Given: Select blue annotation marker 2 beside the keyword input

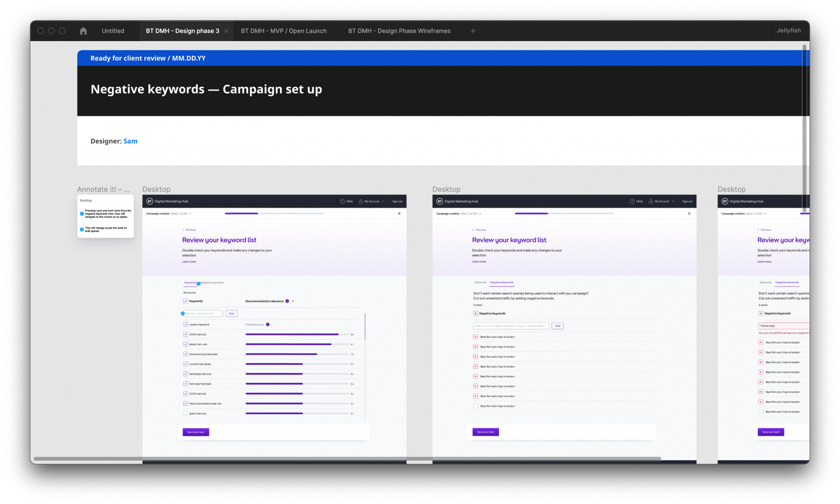Looking at the screenshot, I should coord(183,313).
